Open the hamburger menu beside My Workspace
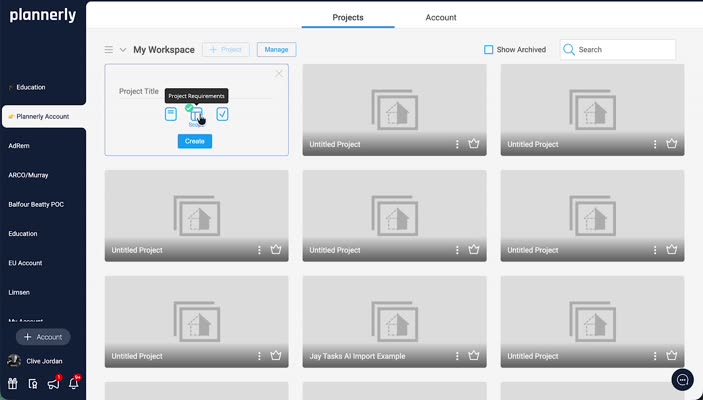This screenshot has height=400, width=703. [x=108, y=49]
